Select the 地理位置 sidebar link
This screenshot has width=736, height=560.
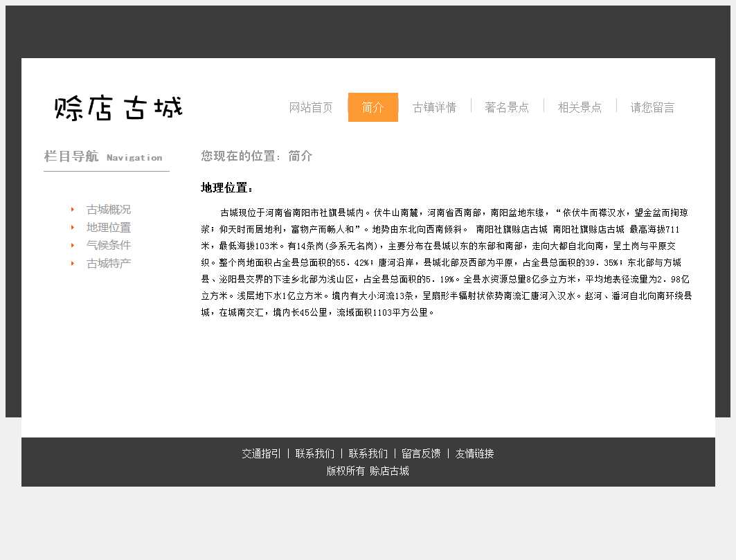coord(108,228)
